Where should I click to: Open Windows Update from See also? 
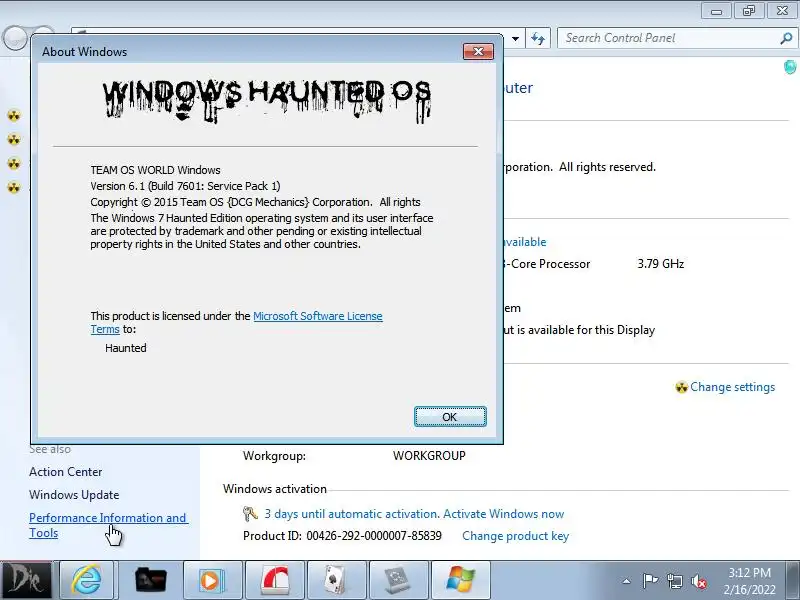pyautogui.click(x=74, y=495)
